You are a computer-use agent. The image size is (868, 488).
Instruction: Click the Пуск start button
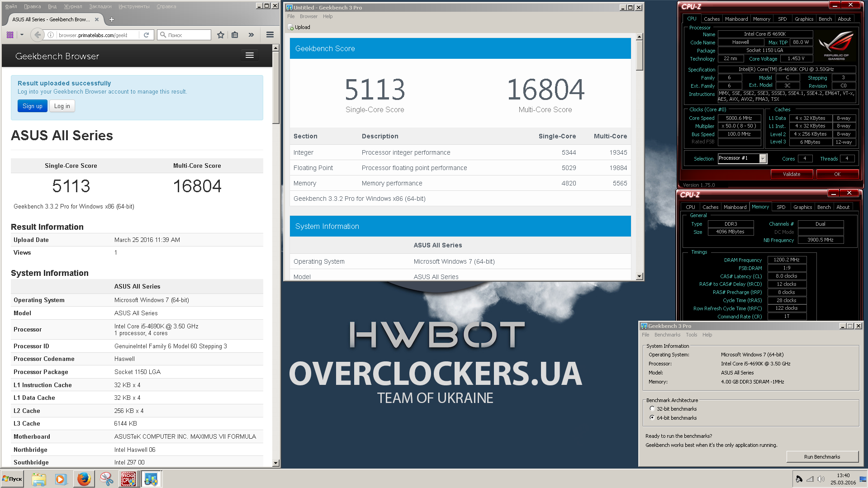(13, 479)
